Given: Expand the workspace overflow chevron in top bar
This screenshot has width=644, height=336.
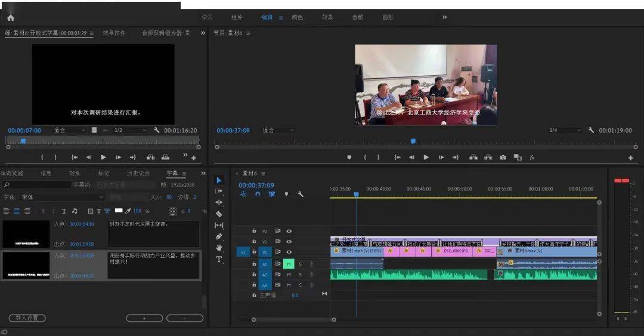Looking at the screenshot, I should (x=444, y=17).
